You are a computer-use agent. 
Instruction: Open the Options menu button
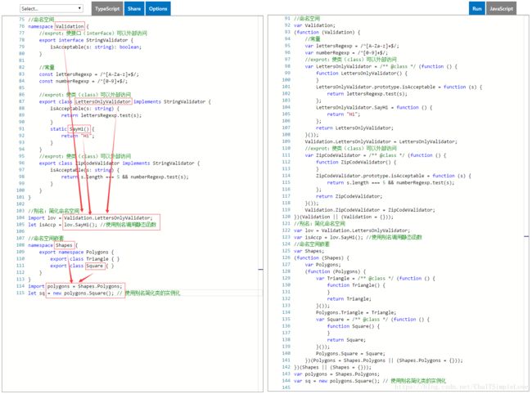[x=158, y=8]
